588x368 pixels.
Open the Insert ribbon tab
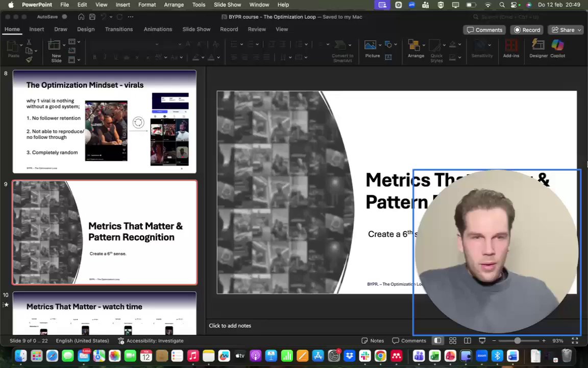[36, 29]
